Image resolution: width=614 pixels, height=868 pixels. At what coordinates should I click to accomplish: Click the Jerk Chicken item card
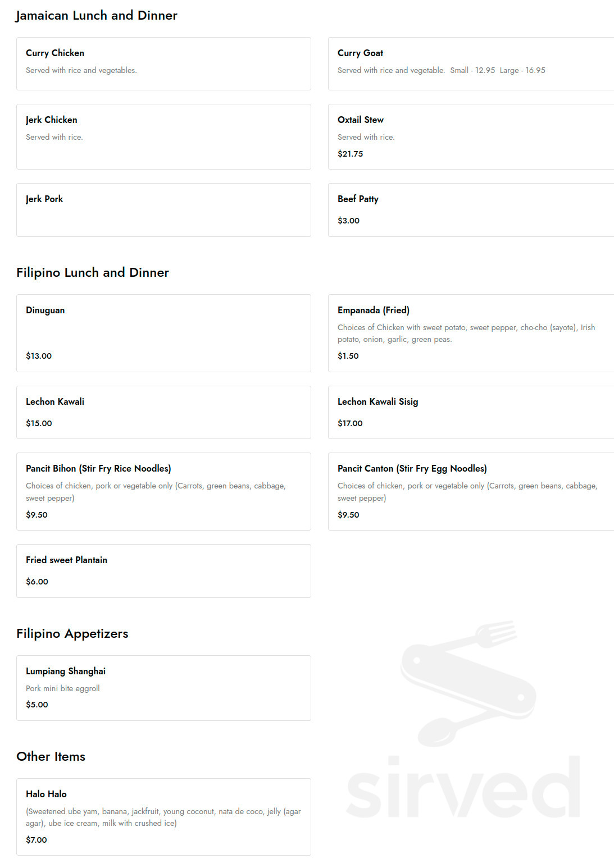[x=163, y=136]
